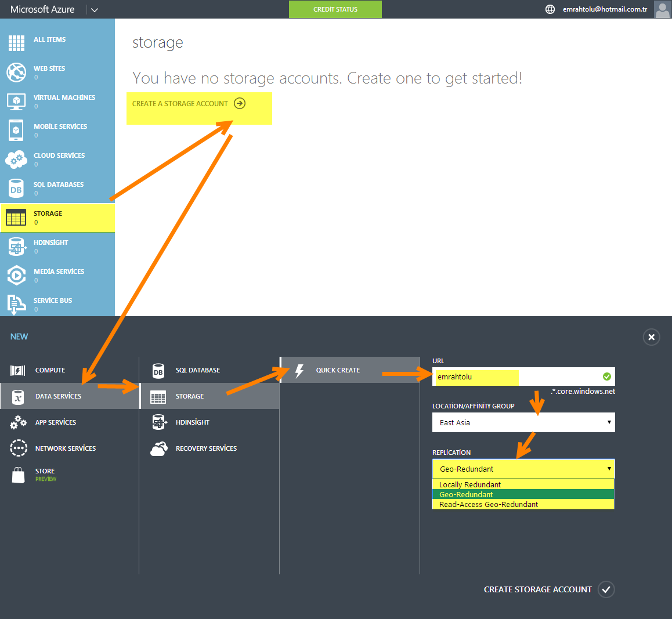
Task: Click the Credit Status button
Action: [x=335, y=9]
